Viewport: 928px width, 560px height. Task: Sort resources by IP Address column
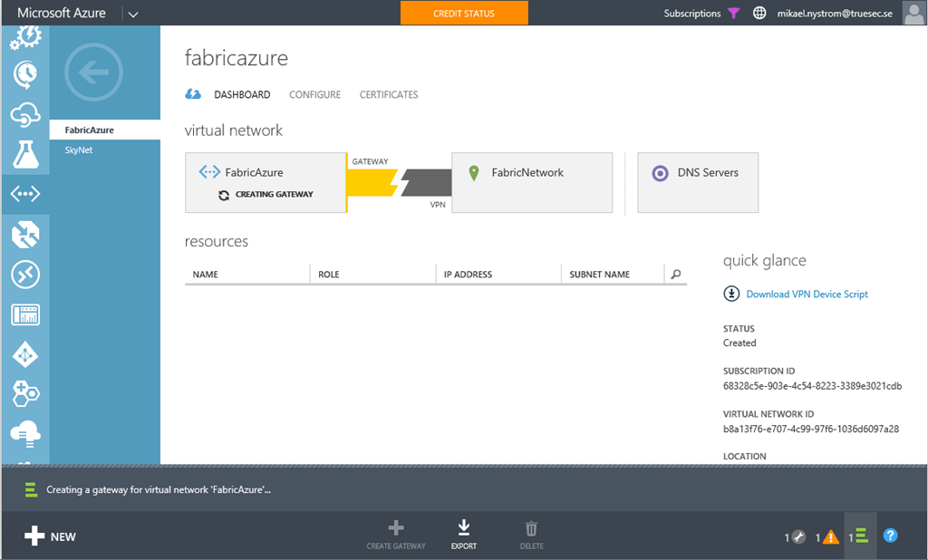click(468, 274)
